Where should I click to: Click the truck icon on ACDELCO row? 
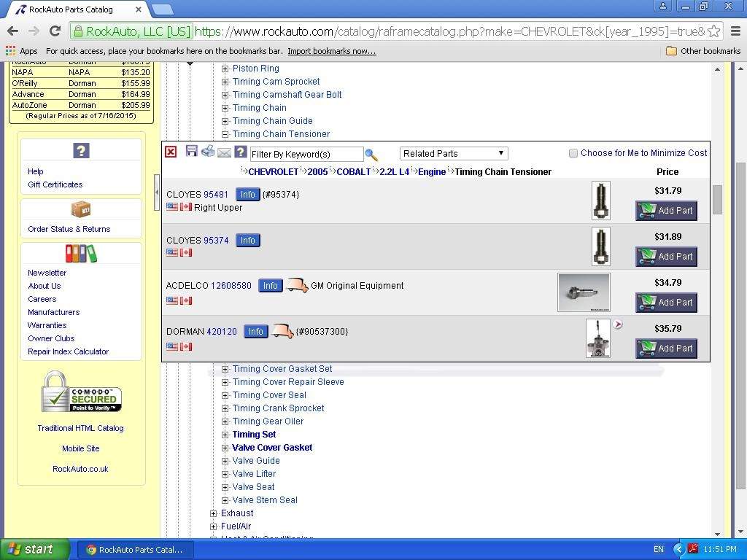[297, 285]
